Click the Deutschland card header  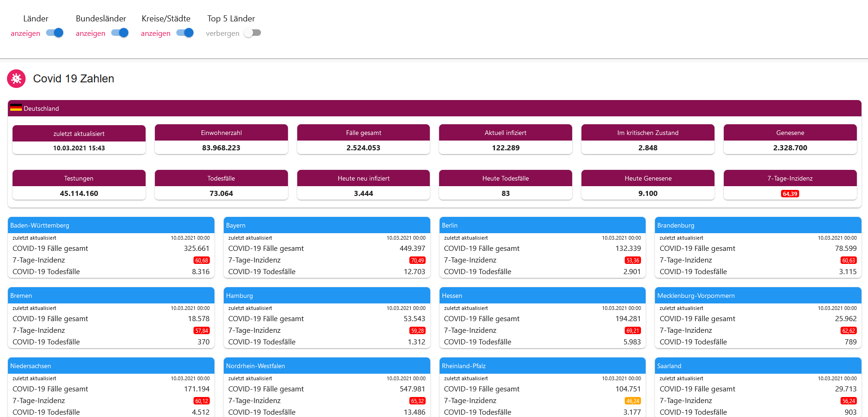pos(434,108)
